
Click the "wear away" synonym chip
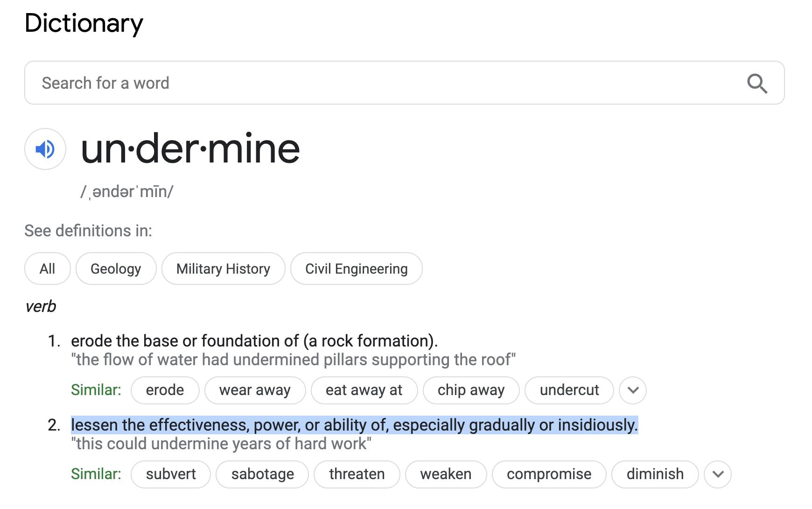point(255,390)
